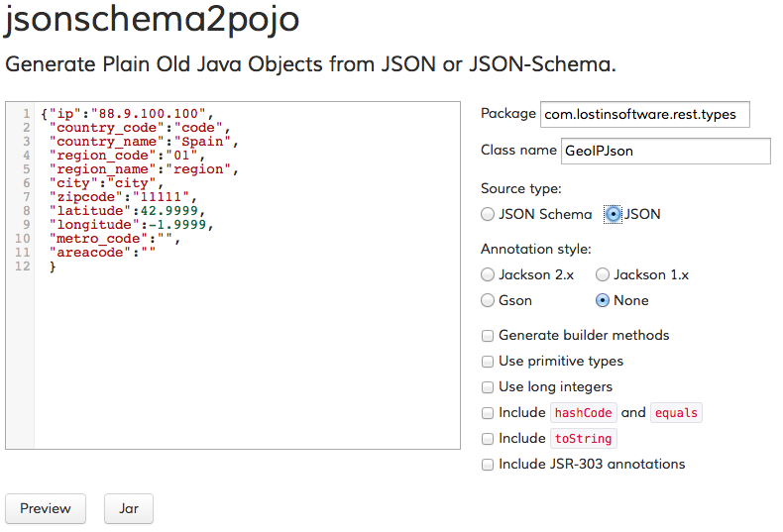Toggle Use primitive types checkbox

coord(488,362)
